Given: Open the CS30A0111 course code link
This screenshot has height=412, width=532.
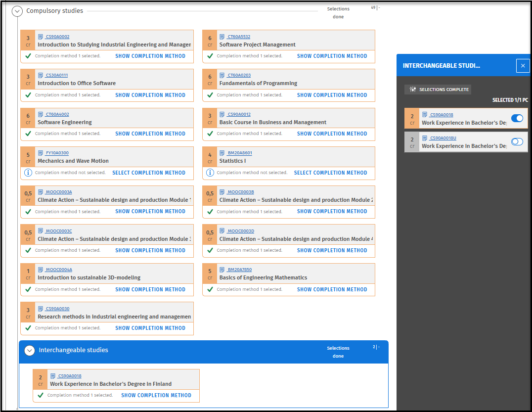Looking at the screenshot, I should tap(56, 75).
